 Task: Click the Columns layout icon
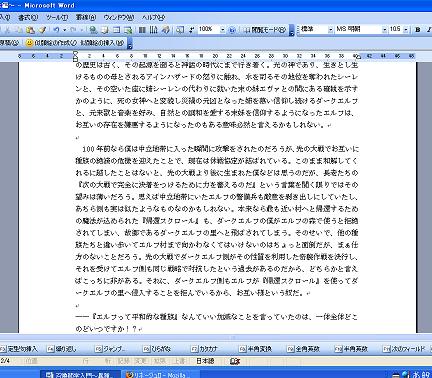(x=142, y=30)
